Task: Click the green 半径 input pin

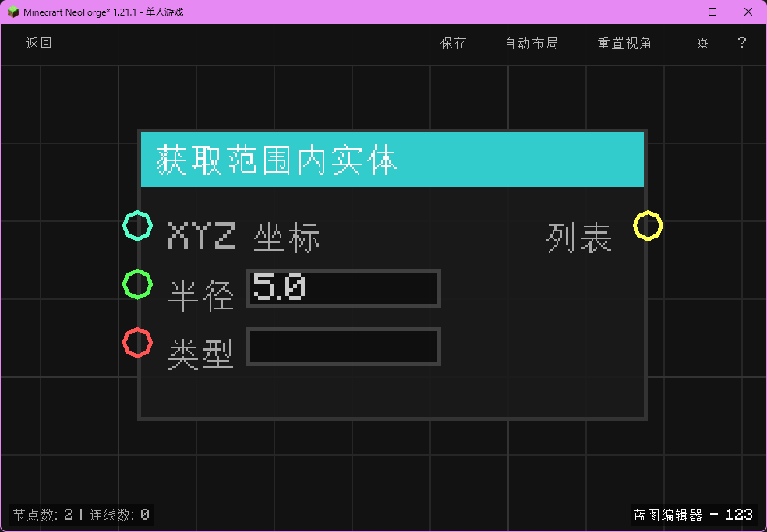Action: pyautogui.click(x=137, y=284)
